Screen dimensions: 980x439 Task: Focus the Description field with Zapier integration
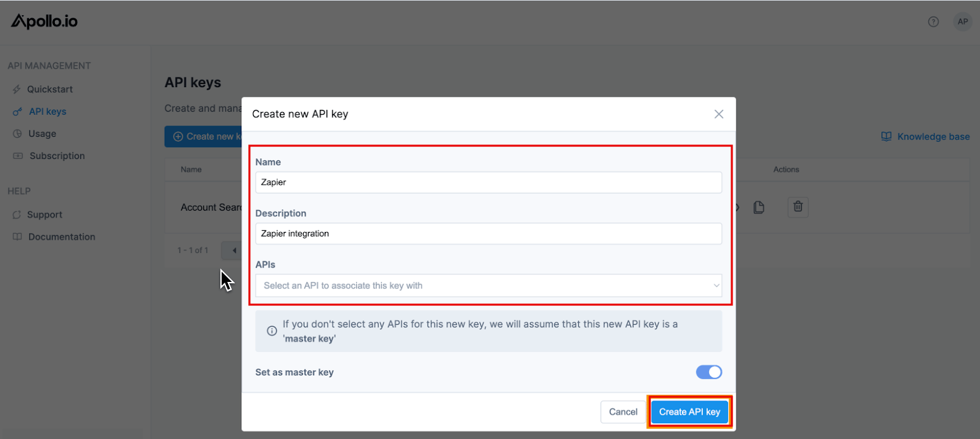489,233
